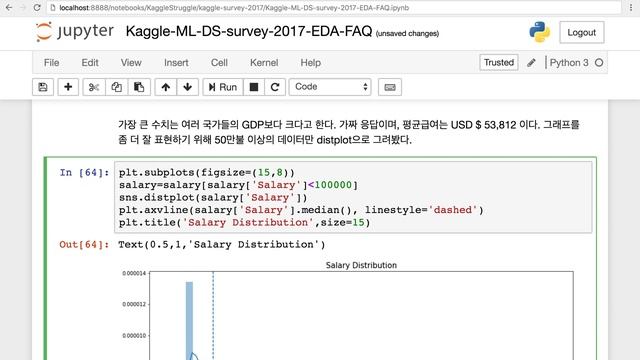Click the dashed median line in plot
Image resolution: width=640 pixels, height=360 pixels.
[213, 316]
